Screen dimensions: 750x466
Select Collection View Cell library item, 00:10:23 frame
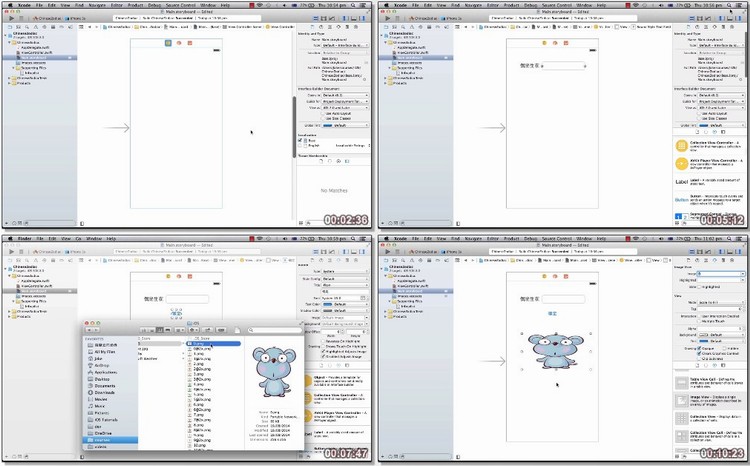click(710, 436)
